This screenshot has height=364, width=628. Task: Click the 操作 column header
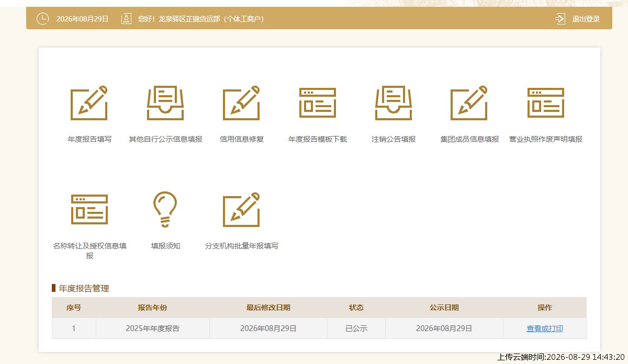(545, 308)
